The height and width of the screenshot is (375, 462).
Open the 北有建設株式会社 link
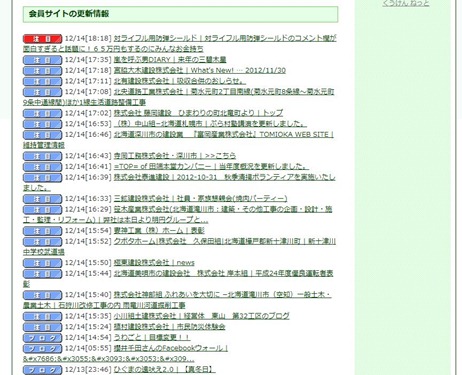(x=180, y=81)
